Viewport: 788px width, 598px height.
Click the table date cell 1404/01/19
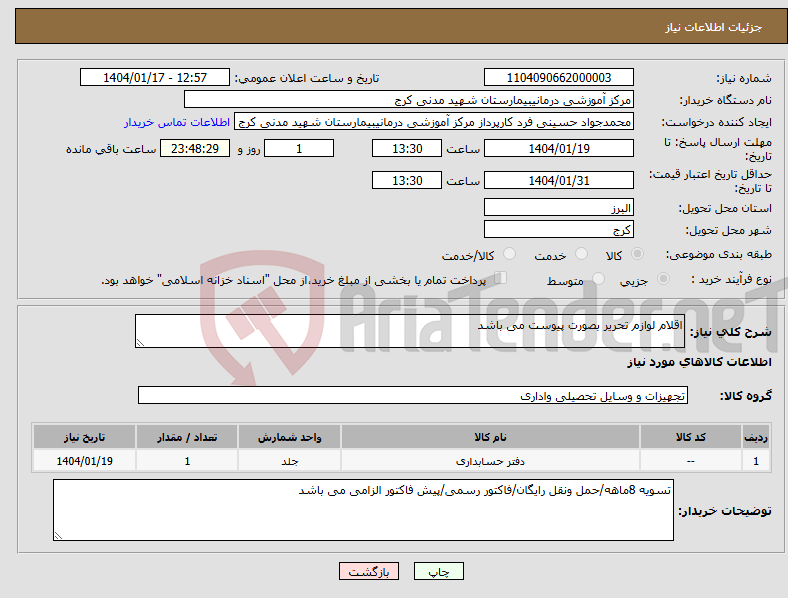tap(84, 461)
